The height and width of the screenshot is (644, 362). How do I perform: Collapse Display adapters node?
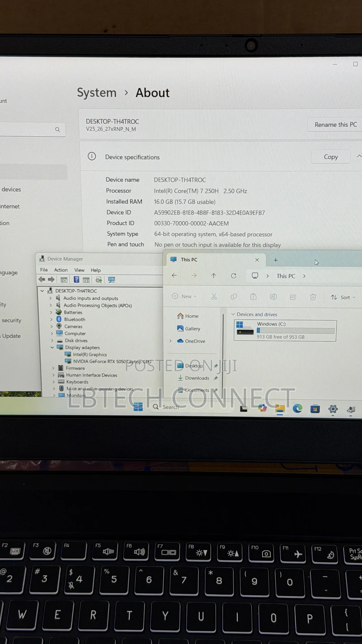(x=52, y=347)
